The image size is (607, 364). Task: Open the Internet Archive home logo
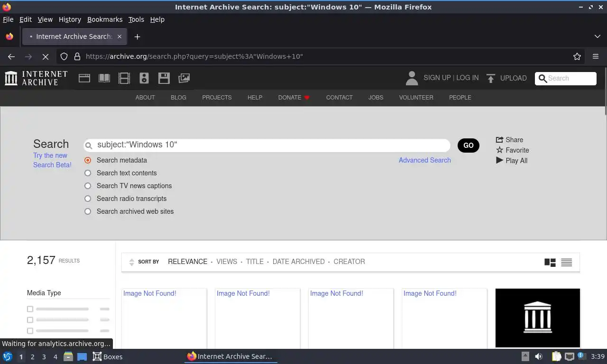point(36,78)
